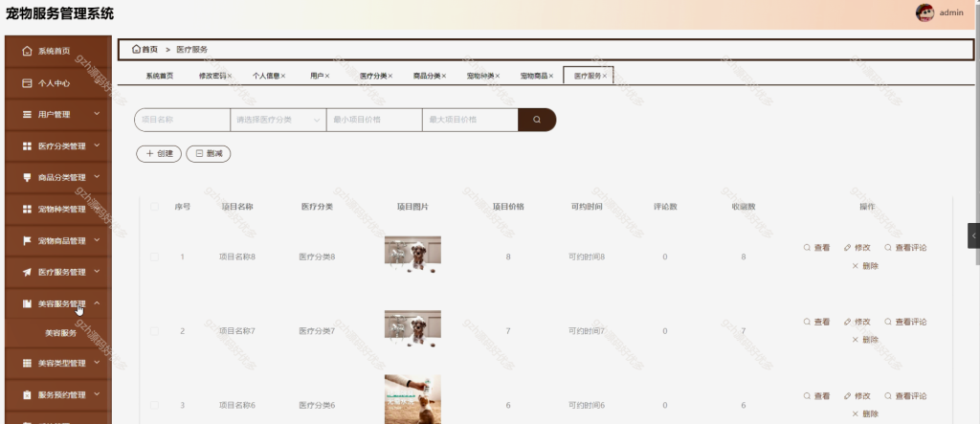Close the 用户 tab
This screenshot has width=980, height=424.
click(327, 76)
